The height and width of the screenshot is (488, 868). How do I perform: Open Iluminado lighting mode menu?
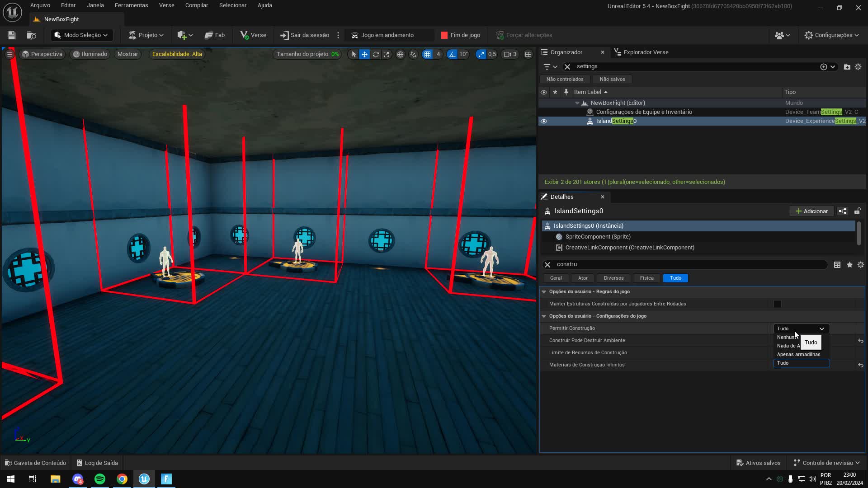click(x=90, y=54)
